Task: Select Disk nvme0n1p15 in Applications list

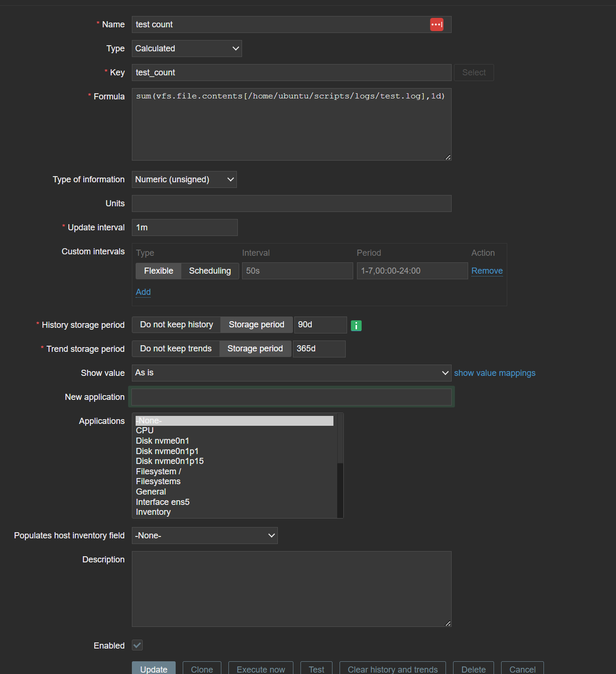Action: 235,461
